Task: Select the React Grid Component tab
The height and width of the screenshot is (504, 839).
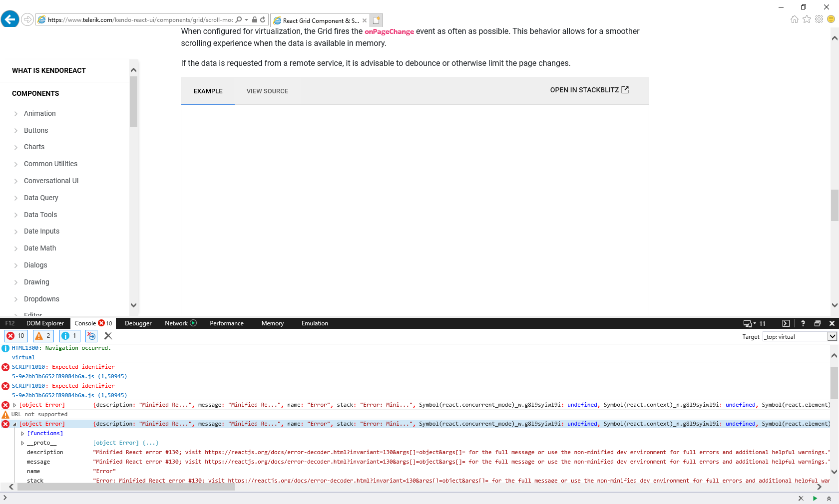Action: 320,20
